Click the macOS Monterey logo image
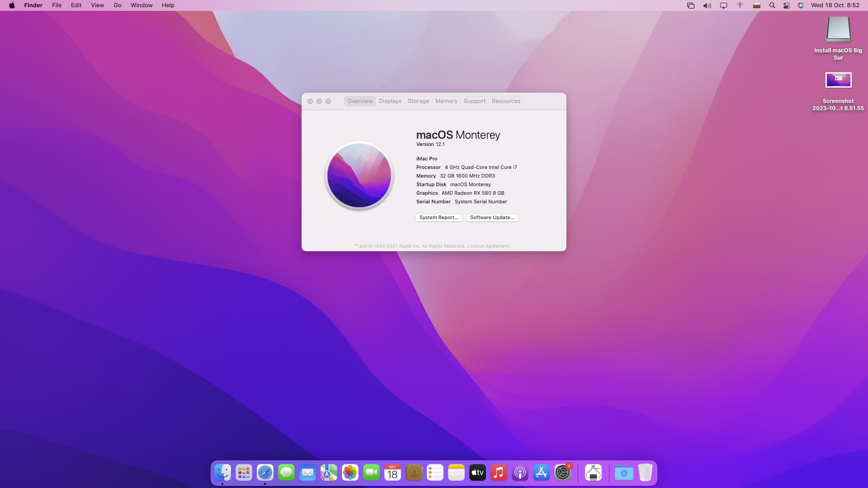 359,175
